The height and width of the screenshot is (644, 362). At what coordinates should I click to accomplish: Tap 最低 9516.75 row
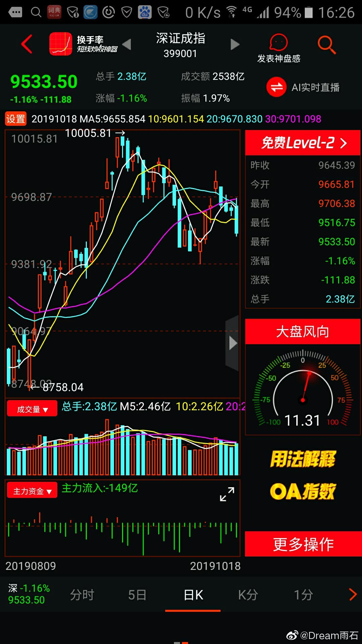(x=303, y=222)
